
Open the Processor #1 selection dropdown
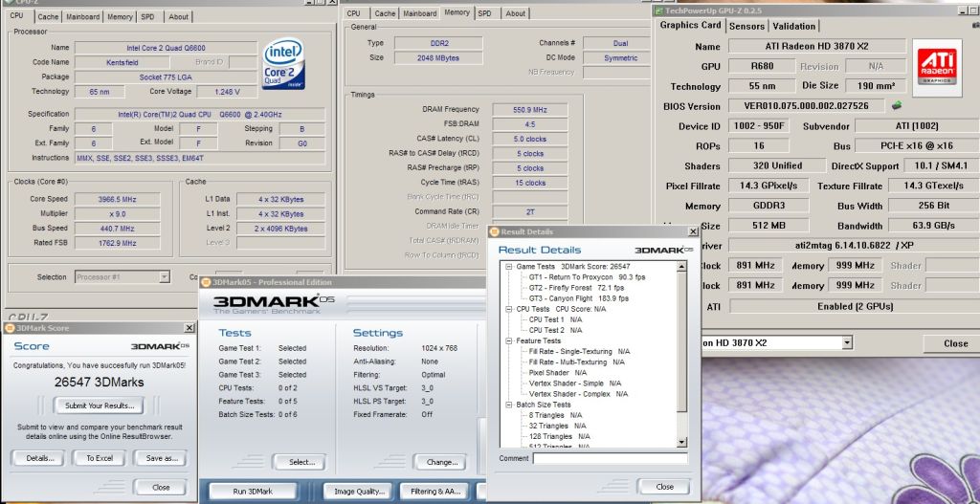pos(165,276)
